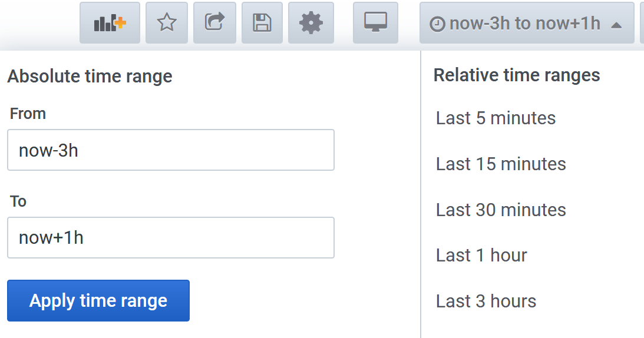Star this dashboard as favorite
This screenshot has width=644, height=338.
click(x=167, y=23)
